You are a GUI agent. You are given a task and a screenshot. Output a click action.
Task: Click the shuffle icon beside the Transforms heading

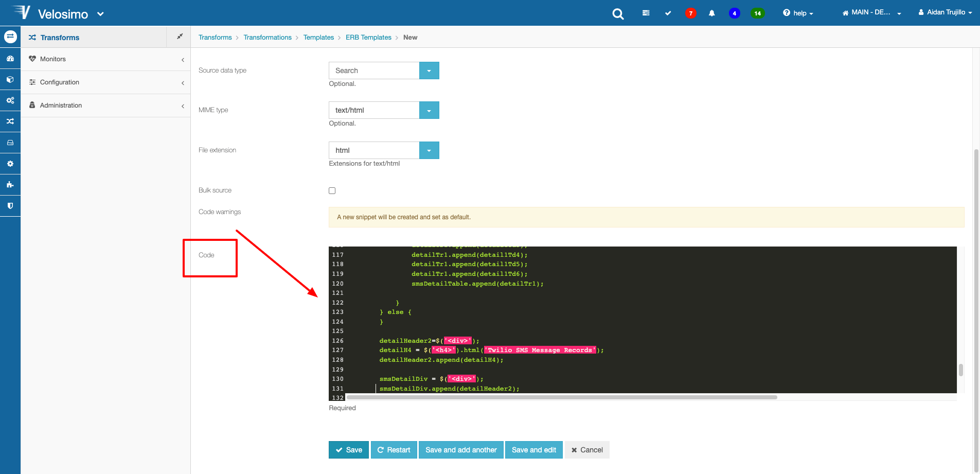(32, 38)
